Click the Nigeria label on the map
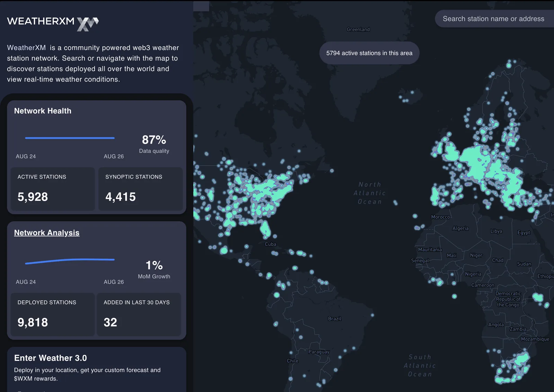 (x=473, y=274)
